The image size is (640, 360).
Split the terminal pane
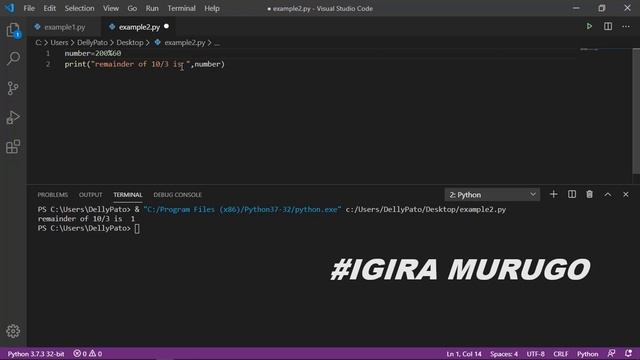click(572, 194)
